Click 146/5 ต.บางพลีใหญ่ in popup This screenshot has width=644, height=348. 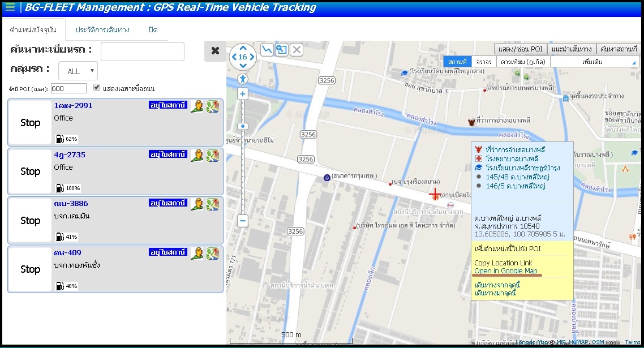tap(516, 186)
